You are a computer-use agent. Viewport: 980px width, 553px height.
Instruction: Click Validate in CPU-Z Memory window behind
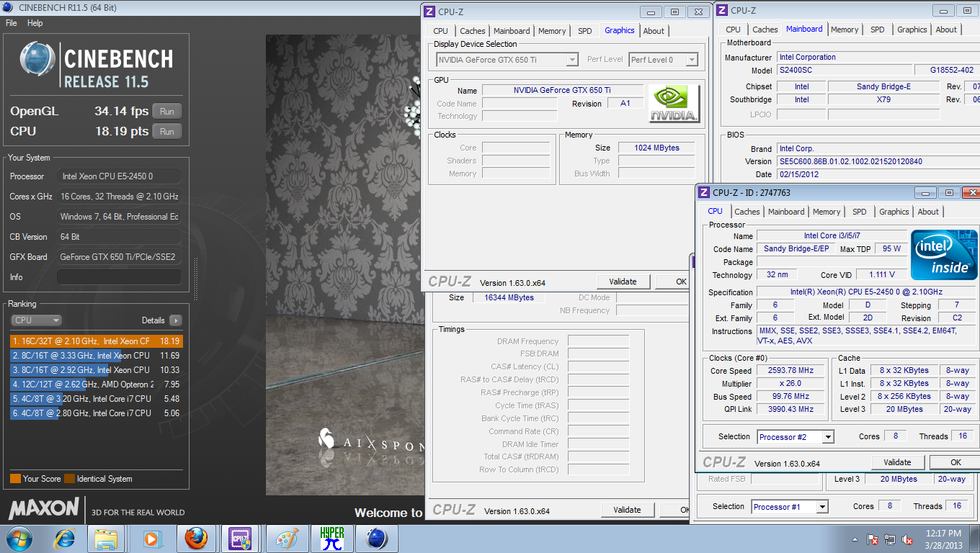627,510
